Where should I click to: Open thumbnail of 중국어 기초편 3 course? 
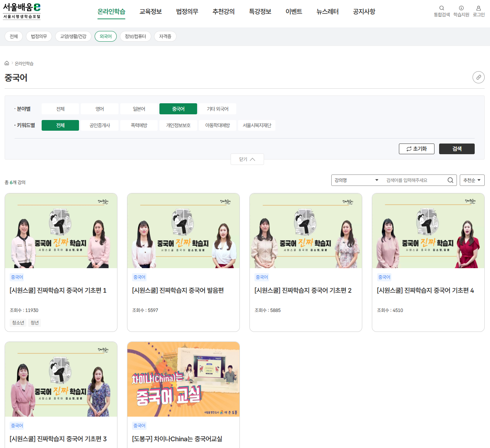pyautogui.click(x=61, y=379)
